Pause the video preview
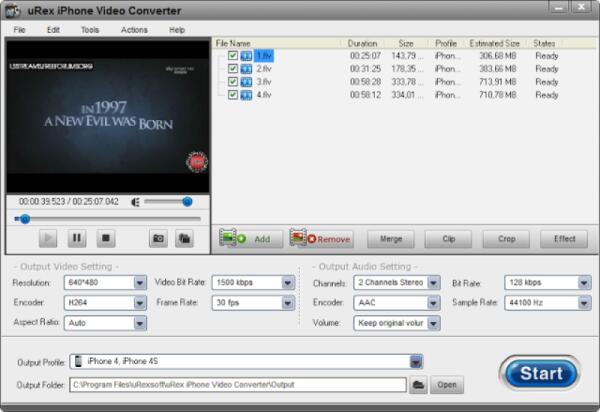 [77, 238]
